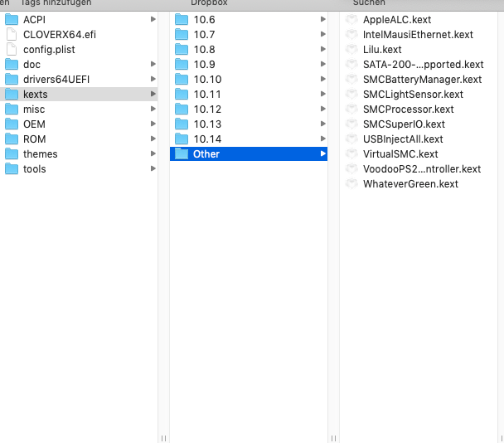Click the OEM folder icon

12,124
